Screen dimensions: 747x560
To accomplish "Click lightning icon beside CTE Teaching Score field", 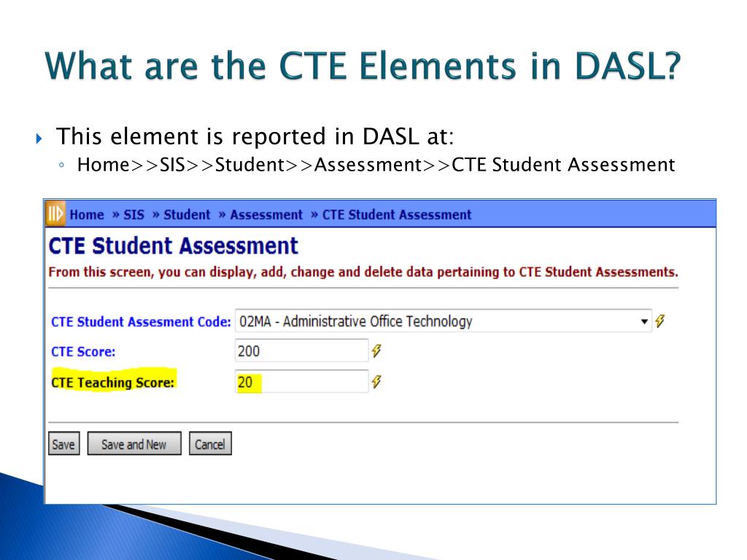I will pyautogui.click(x=376, y=381).
